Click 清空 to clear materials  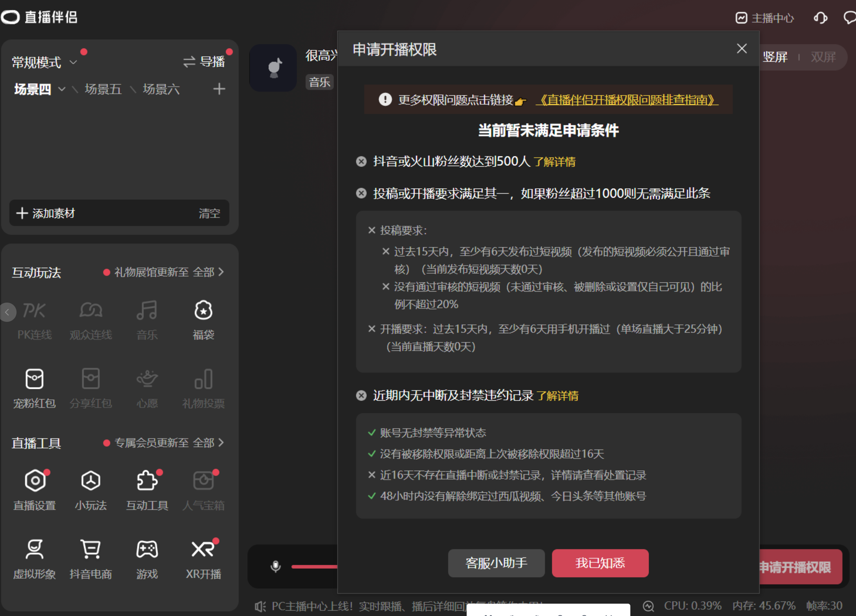(x=209, y=213)
